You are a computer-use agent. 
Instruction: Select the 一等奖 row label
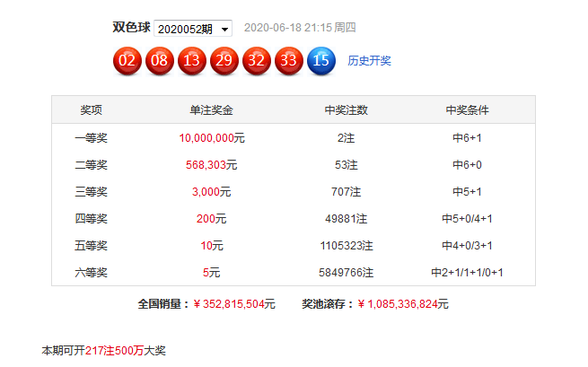pyautogui.click(x=92, y=138)
